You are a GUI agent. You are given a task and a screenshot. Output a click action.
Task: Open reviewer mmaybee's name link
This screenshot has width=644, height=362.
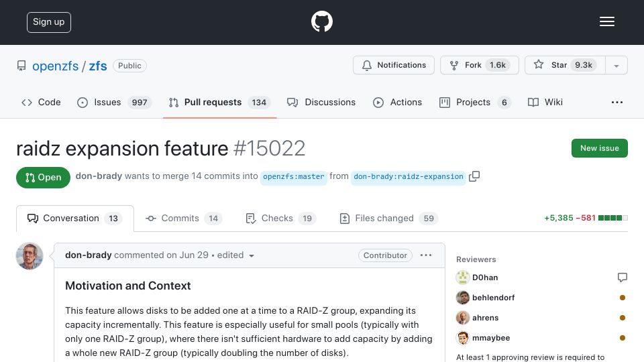point(491,338)
